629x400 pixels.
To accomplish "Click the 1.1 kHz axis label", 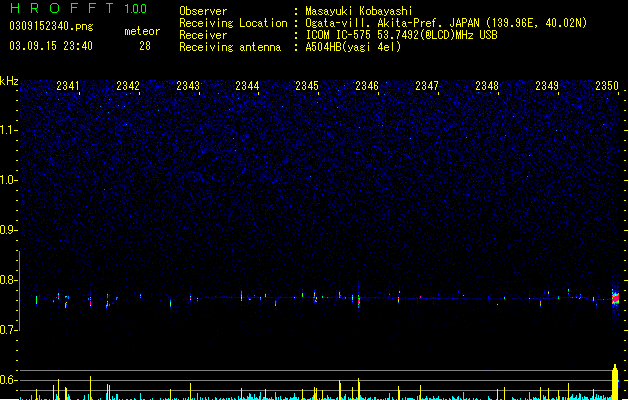I will (x=7, y=130).
